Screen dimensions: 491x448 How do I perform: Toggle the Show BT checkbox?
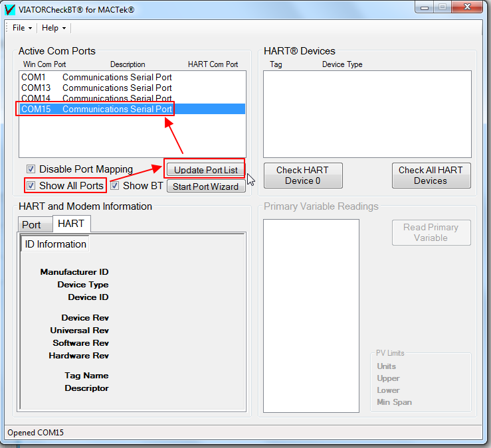coord(114,186)
